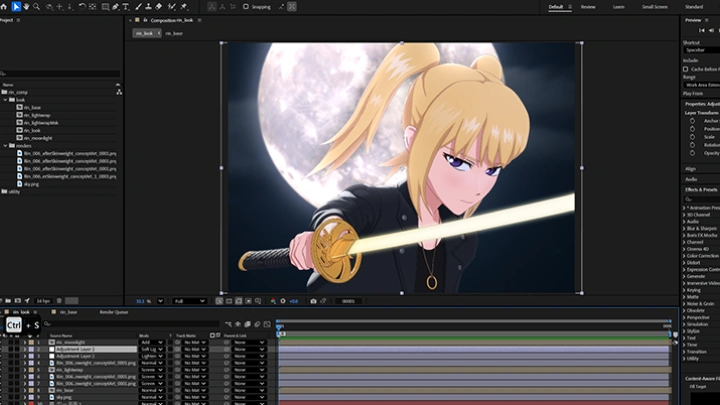Screen dimensions: 720x405
Task: Select rin_lightwrap composition in Project panel
Action: [x=37, y=115]
